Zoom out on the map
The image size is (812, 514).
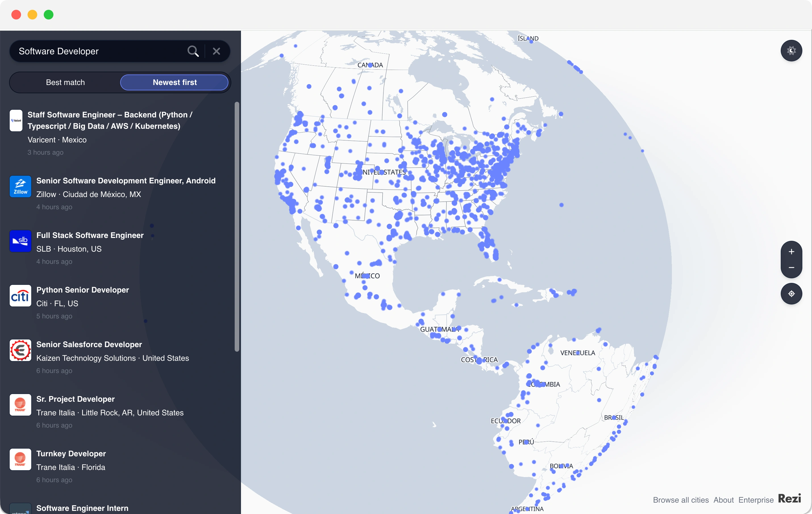point(791,268)
